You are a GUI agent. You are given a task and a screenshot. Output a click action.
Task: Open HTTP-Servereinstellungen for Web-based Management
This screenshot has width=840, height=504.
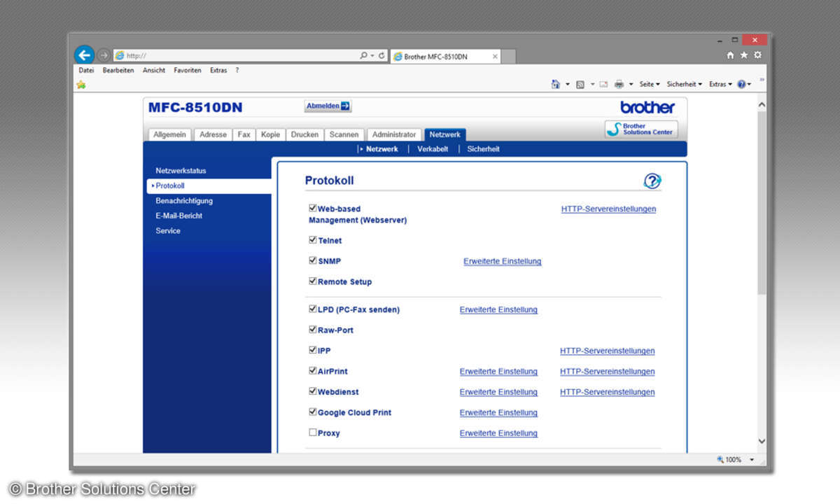[x=609, y=209]
